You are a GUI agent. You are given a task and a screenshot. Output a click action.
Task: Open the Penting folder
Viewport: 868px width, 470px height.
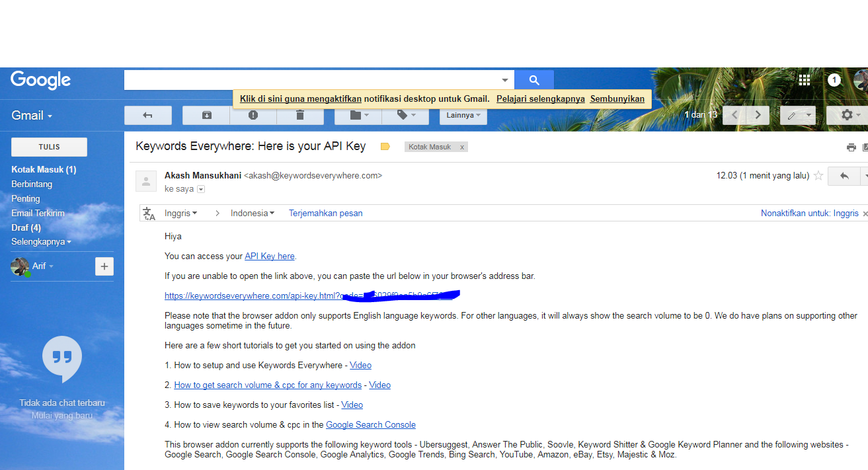(26, 198)
